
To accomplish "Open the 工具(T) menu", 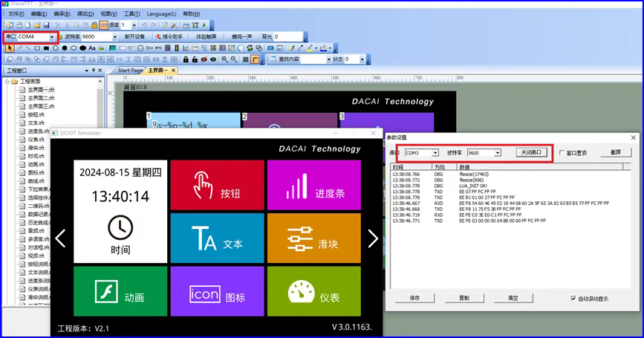I will pos(131,13).
